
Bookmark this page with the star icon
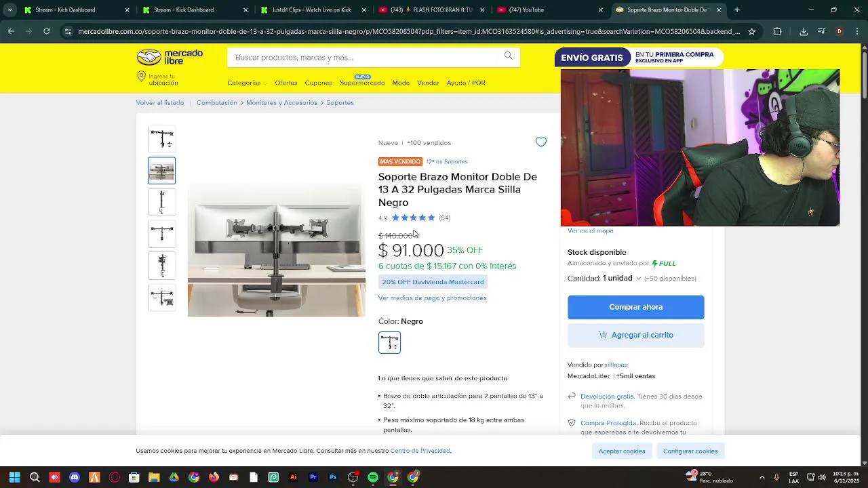[751, 31]
